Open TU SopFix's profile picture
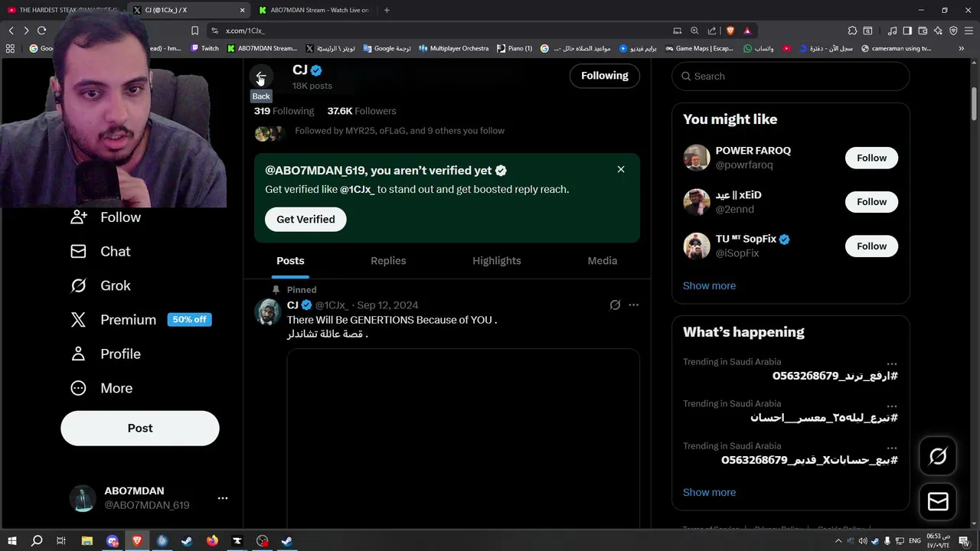 (x=697, y=246)
